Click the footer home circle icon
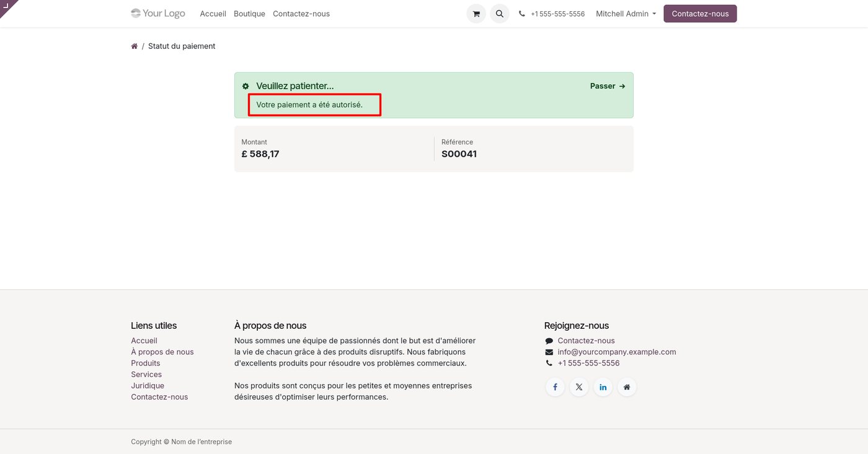868x454 pixels. [627, 387]
